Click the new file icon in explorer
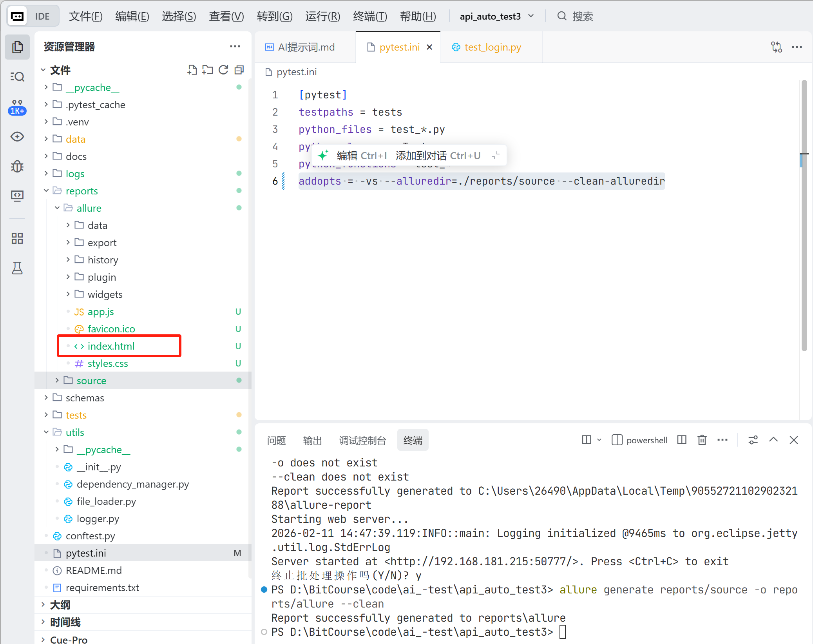 tap(192, 70)
